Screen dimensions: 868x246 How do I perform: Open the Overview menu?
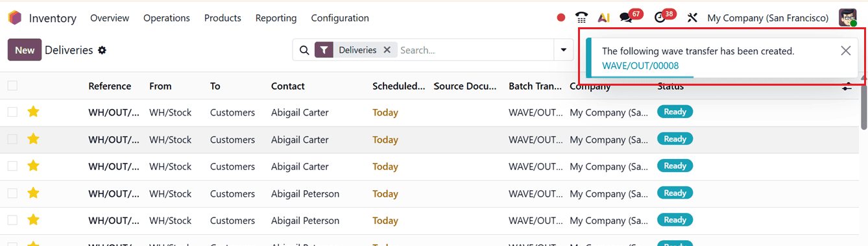click(110, 18)
